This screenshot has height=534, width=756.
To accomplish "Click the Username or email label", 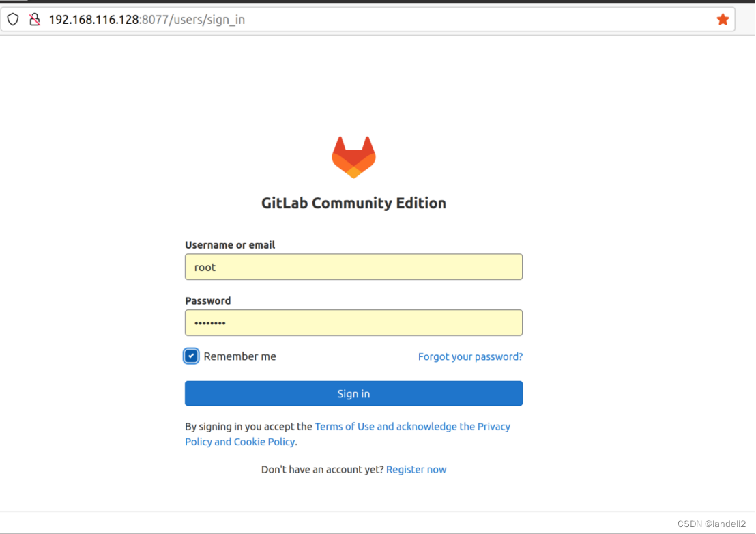I will [230, 244].
